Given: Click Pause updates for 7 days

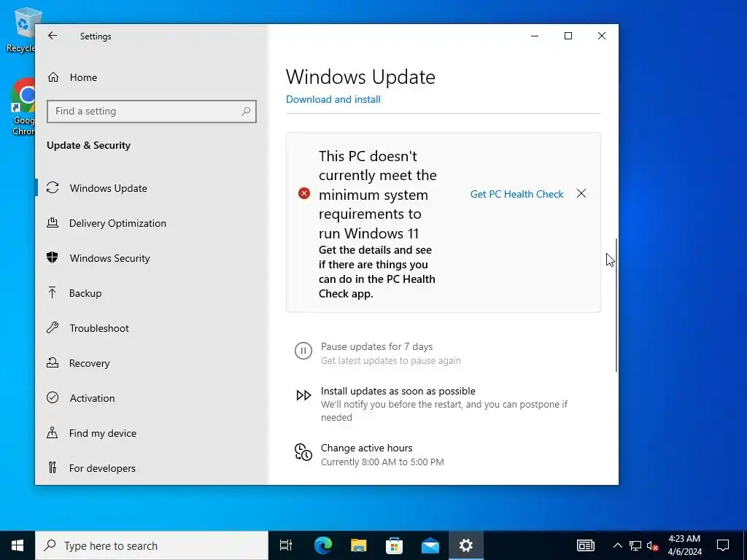Looking at the screenshot, I should 376,346.
